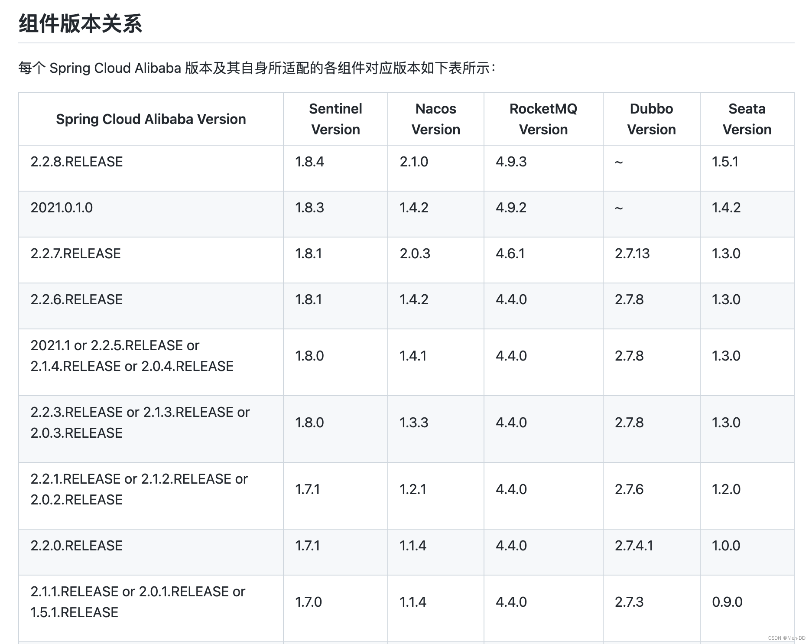Click the Seata 0.9.0 value cell
Viewport: 812px width, 644px height.
click(727, 602)
